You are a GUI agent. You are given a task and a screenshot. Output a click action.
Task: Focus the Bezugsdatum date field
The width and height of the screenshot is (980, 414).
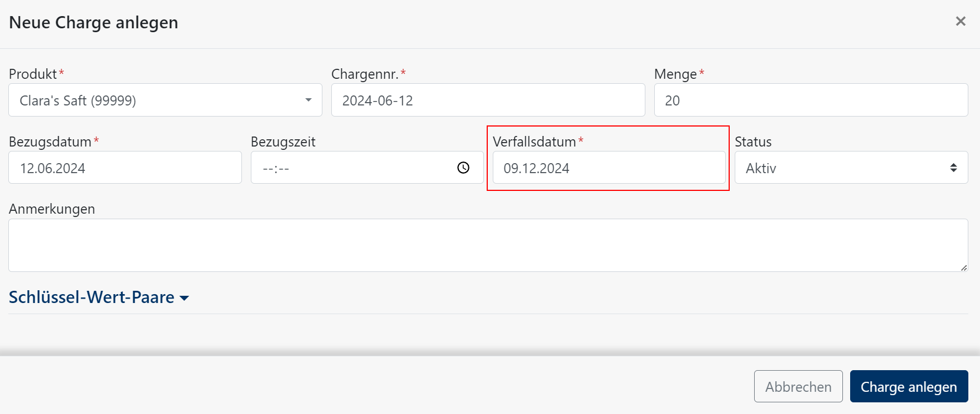pyautogui.click(x=125, y=168)
